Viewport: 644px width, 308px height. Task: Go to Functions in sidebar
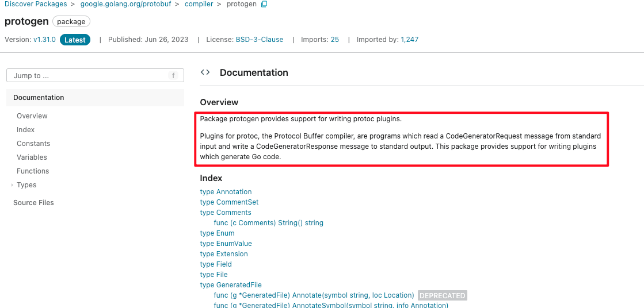[33, 171]
